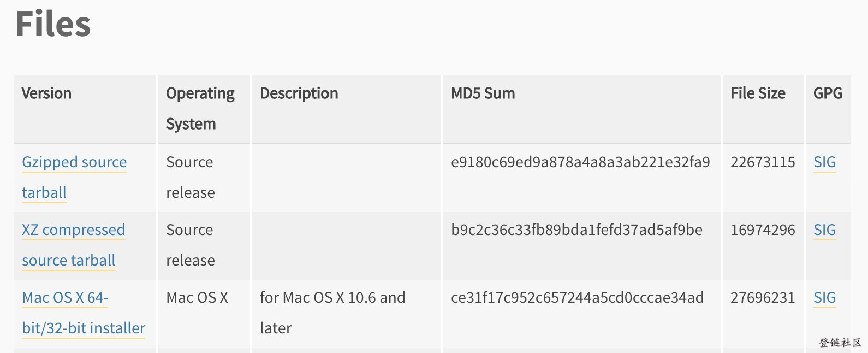The height and width of the screenshot is (353, 868).
Task: Click the MD5 Sum column header
Action: tap(483, 93)
